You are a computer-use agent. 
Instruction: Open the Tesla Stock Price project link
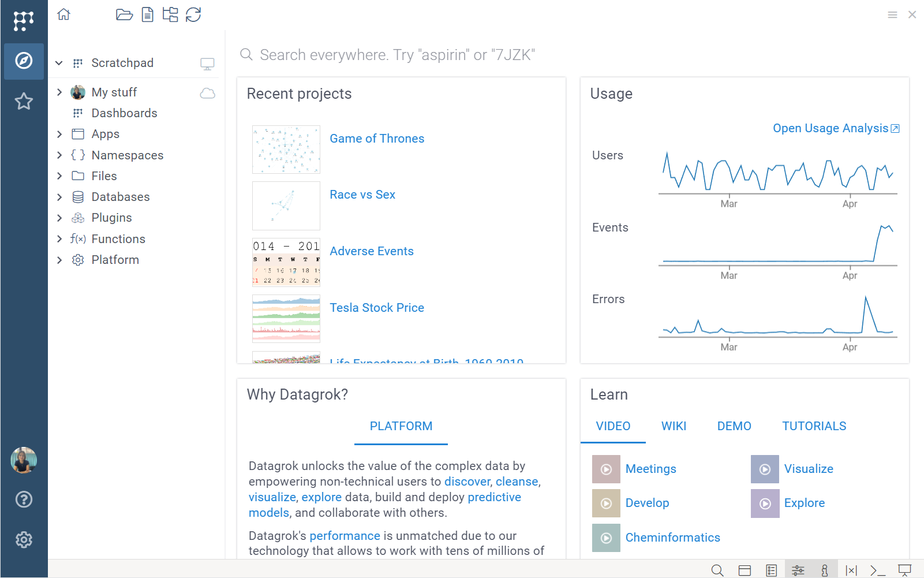pyautogui.click(x=377, y=308)
